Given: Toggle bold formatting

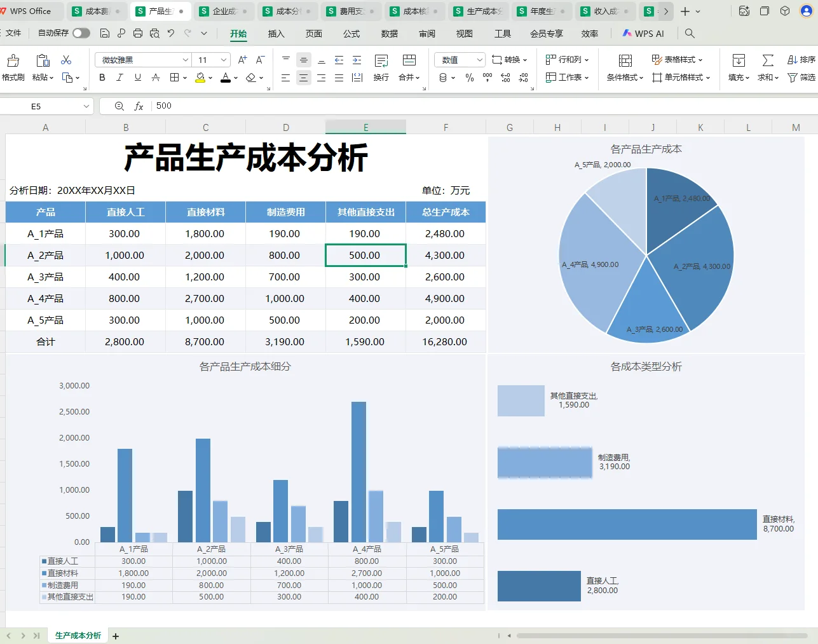Looking at the screenshot, I should tap(102, 78).
